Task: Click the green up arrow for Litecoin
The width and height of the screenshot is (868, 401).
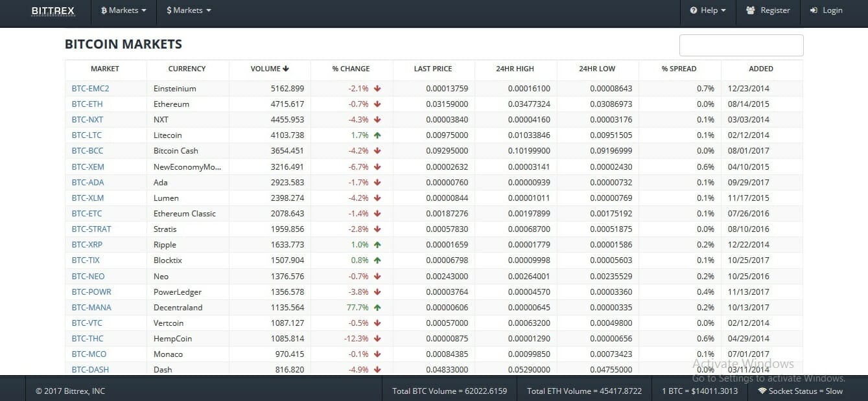Action: pyautogui.click(x=377, y=135)
